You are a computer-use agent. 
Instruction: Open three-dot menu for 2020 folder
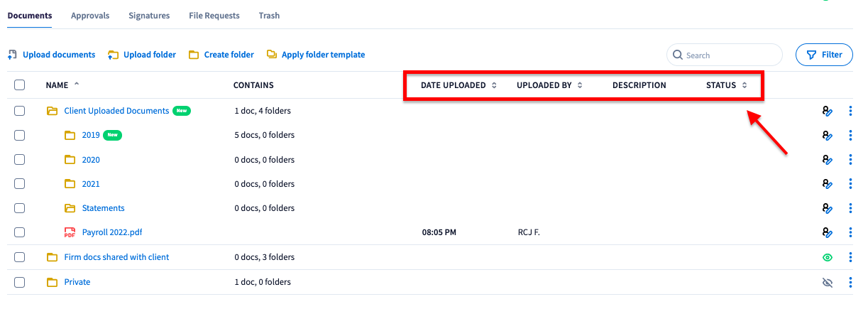pyautogui.click(x=850, y=160)
